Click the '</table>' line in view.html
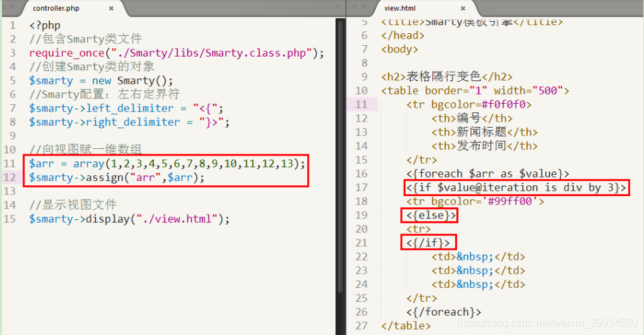Screen dimensions: 644x335 pos(406,326)
